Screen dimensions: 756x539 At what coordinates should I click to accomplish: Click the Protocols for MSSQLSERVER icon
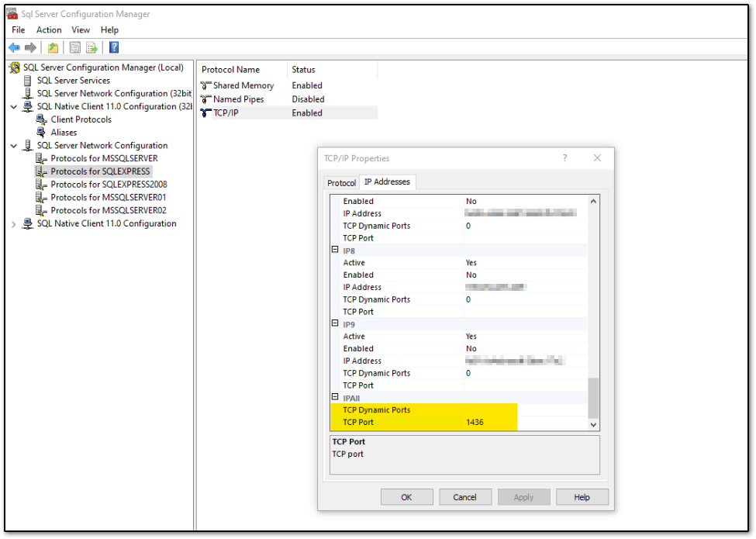tap(41, 158)
